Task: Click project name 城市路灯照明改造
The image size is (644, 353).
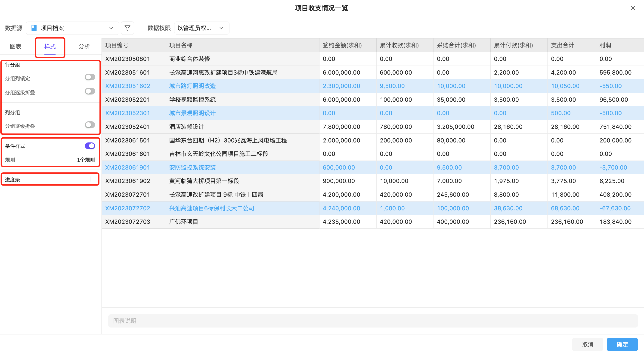Action: 192,86
